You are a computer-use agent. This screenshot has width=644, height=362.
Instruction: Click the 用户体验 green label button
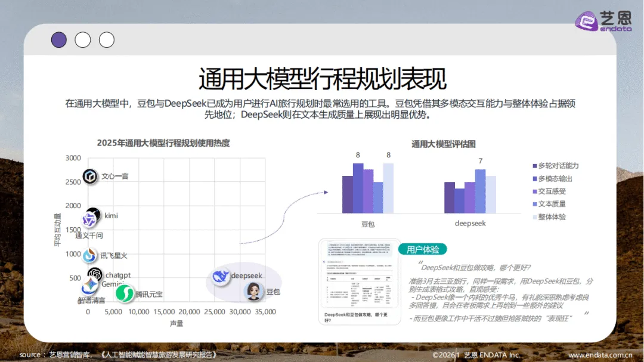423,249
